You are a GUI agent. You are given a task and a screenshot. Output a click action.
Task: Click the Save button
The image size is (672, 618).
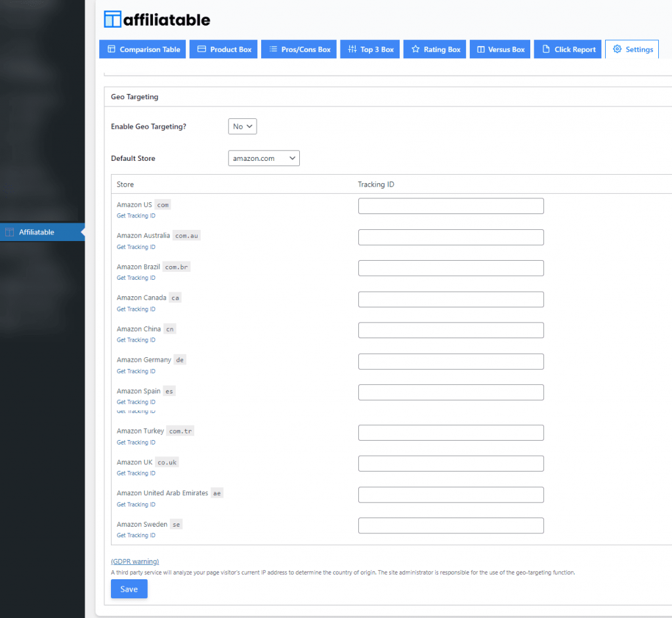pos(129,589)
